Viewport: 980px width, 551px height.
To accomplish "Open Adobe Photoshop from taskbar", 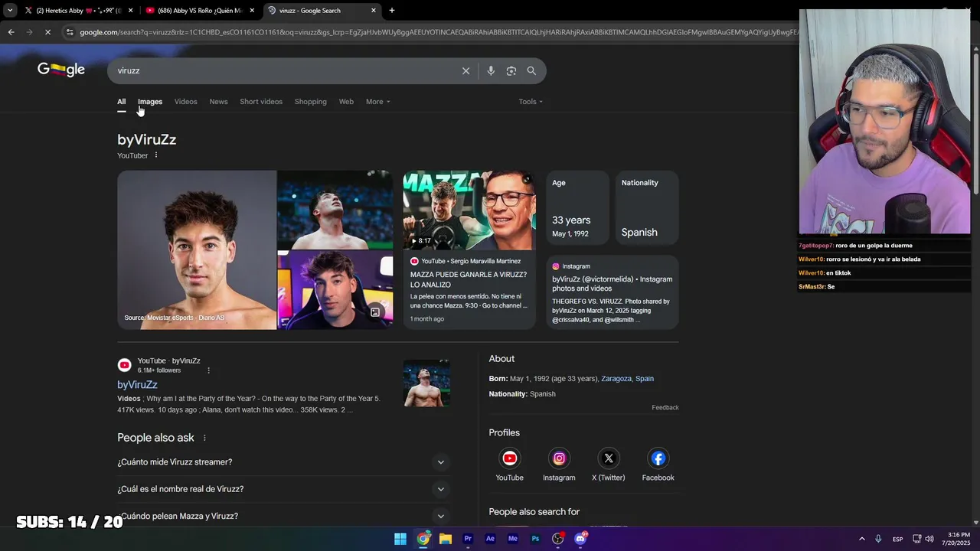I will (x=535, y=539).
